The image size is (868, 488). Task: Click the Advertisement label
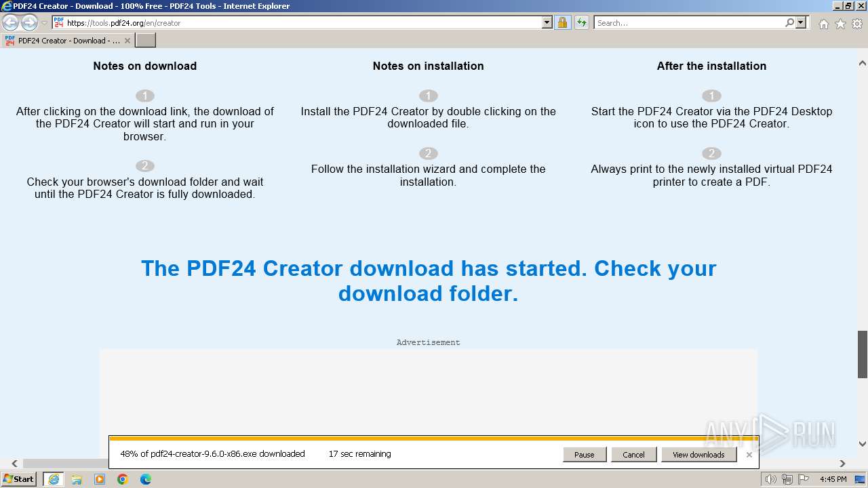click(x=428, y=342)
